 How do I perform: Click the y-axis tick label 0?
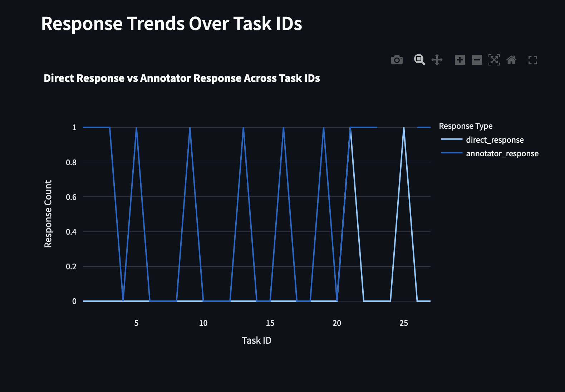pyautogui.click(x=74, y=301)
